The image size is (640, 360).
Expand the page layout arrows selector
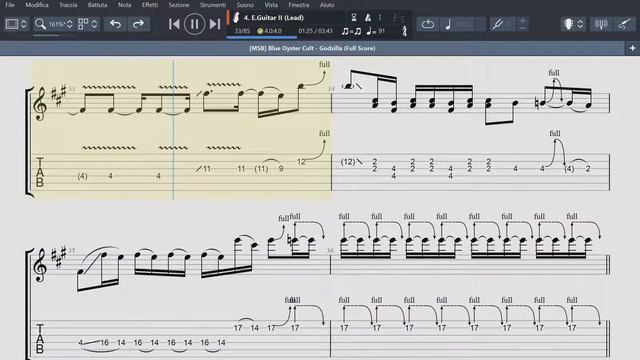point(94,24)
